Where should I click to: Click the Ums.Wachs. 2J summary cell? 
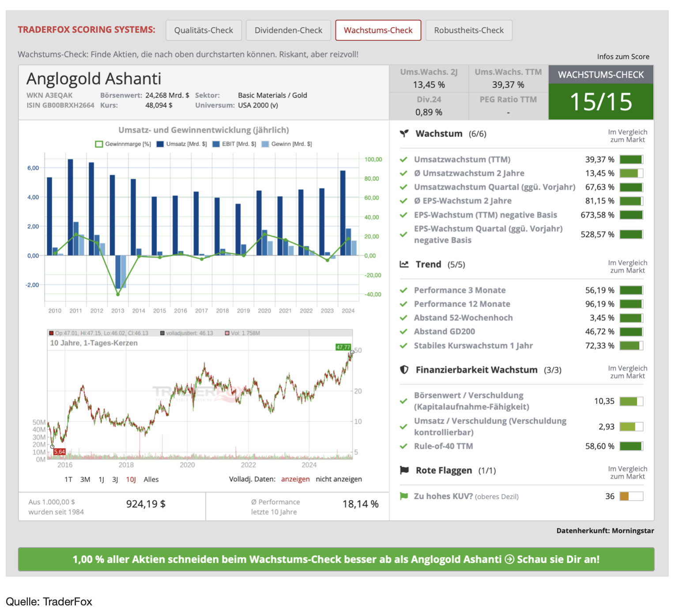click(x=429, y=79)
